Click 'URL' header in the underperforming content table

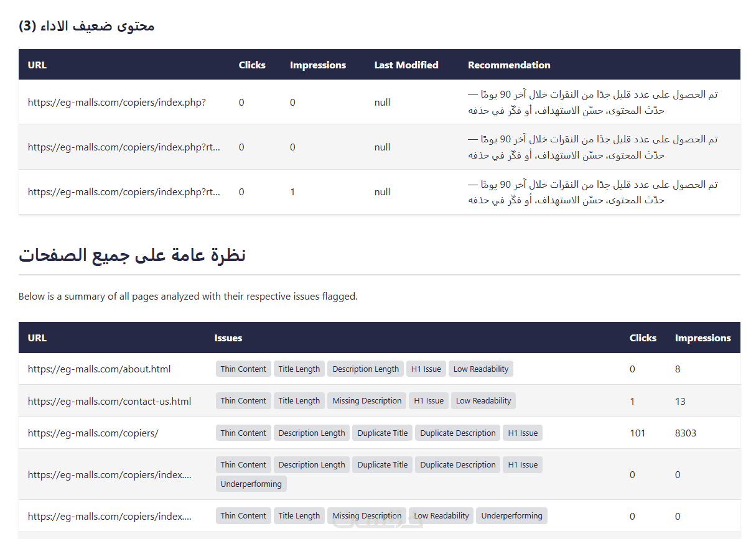tap(37, 65)
